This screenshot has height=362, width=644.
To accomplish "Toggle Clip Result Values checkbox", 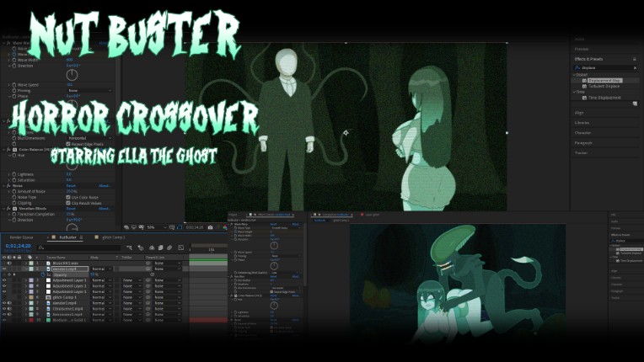I will click(x=68, y=203).
